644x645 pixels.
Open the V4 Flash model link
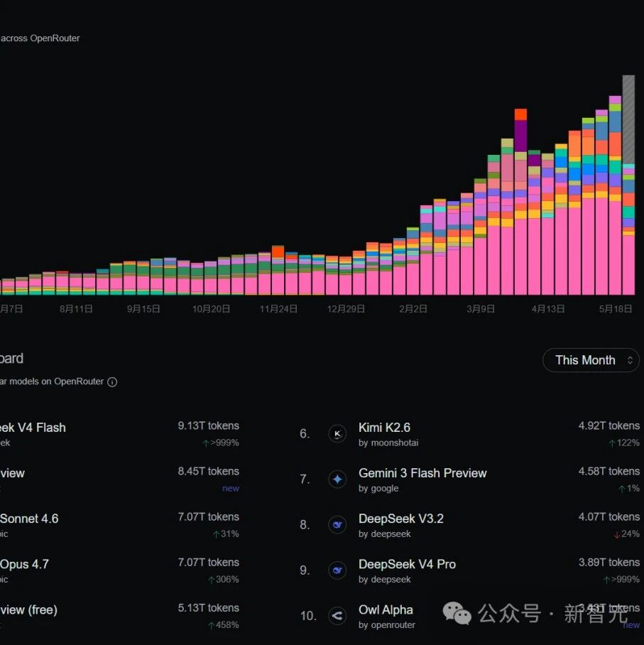[33, 428]
